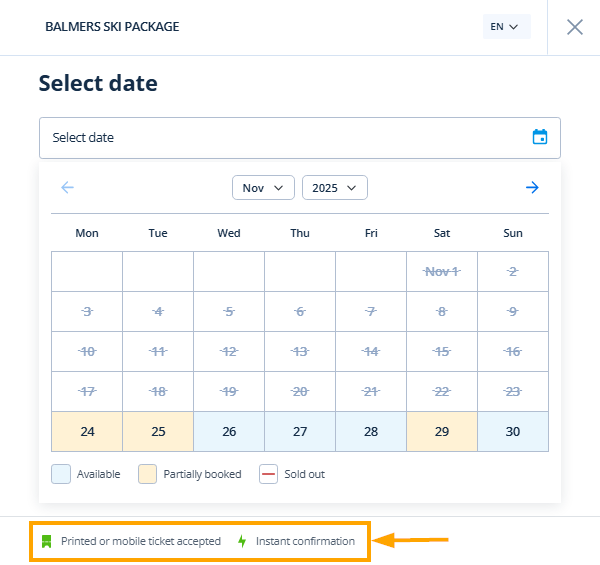
Task: Click the Sold out legend swatch
Action: [268, 474]
